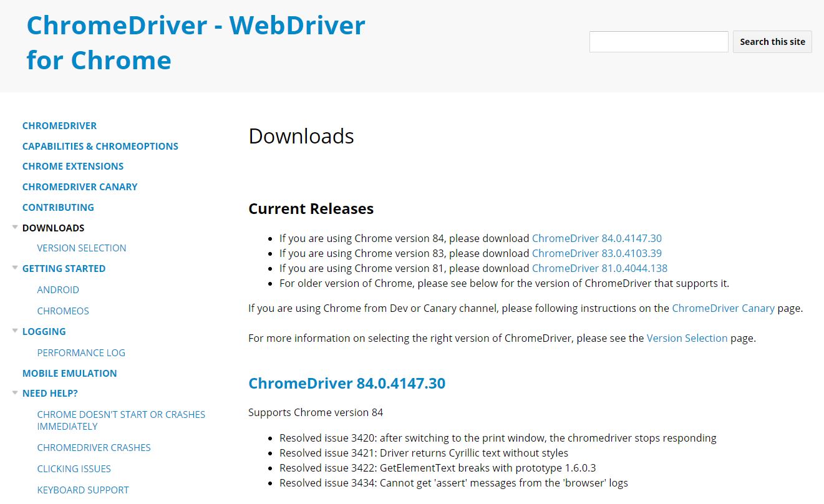
Task: Download ChromeDriver 83.0.4103.39 link
Action: [x=596, y=253]
